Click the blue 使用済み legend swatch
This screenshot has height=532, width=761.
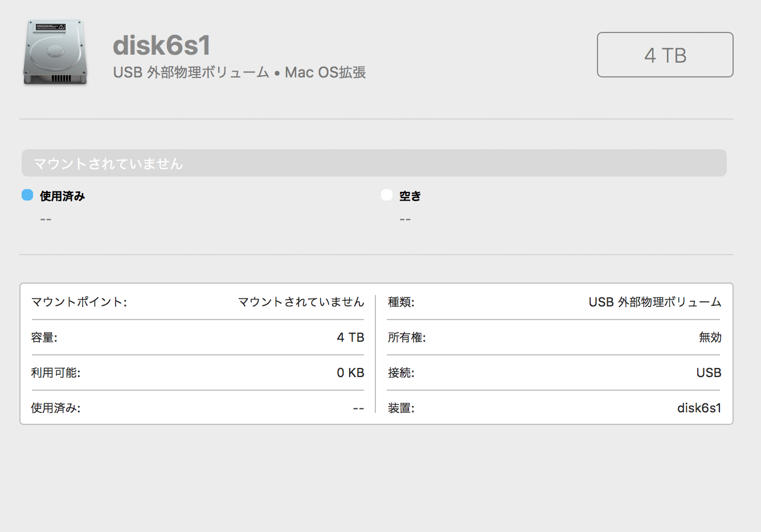pyautogui.click(x=27, y=195)
